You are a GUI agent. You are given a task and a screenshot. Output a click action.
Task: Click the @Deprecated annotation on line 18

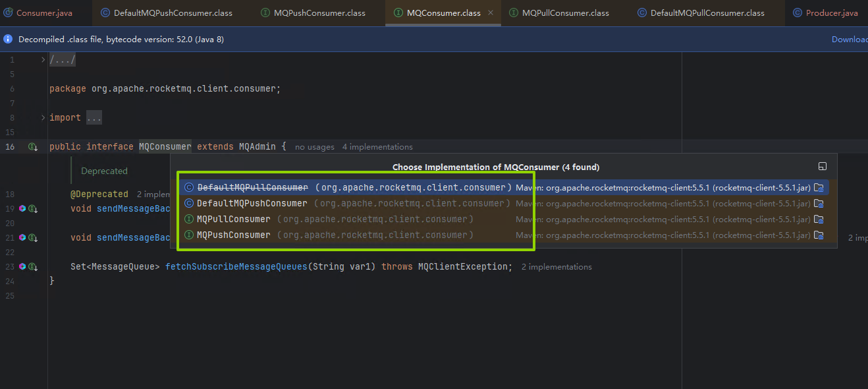click(99, 194)
